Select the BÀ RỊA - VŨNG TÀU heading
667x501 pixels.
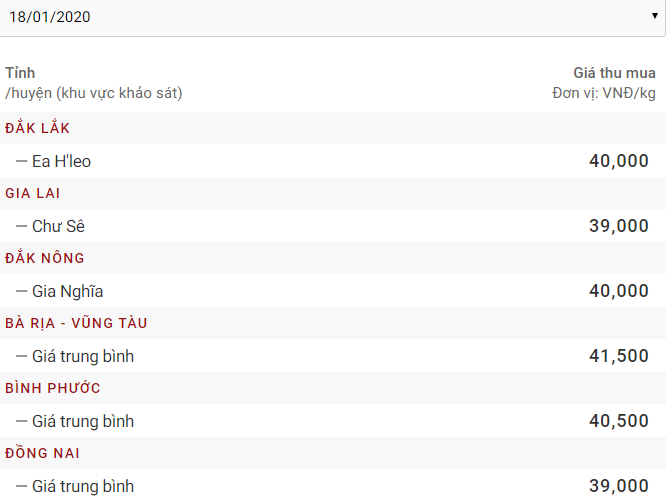point(76,323)
